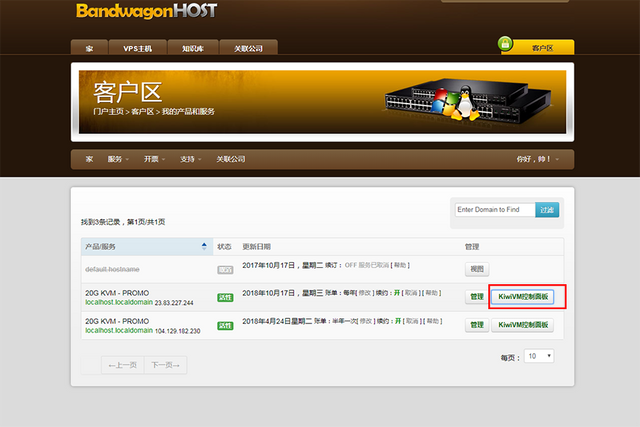
Task: Select 关联公司 in the menu bar after 支持
Action: [x=231, y=159]
